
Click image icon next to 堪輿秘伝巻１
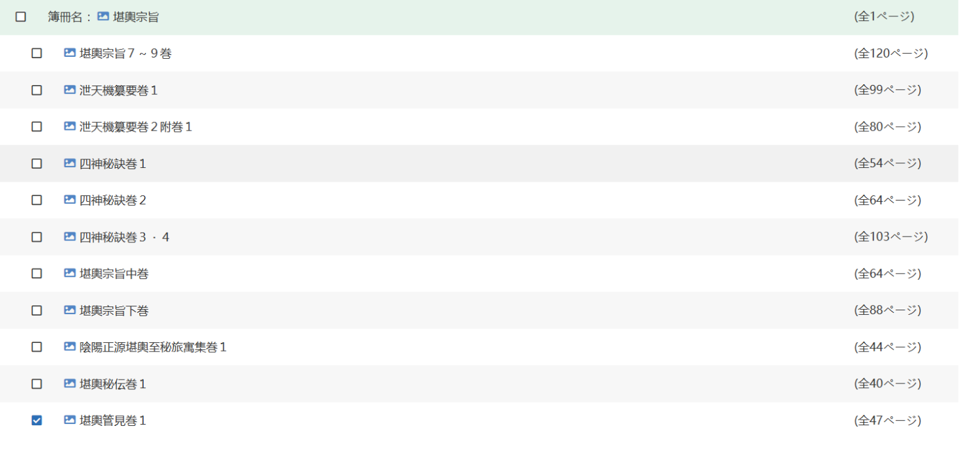point(70,383)
